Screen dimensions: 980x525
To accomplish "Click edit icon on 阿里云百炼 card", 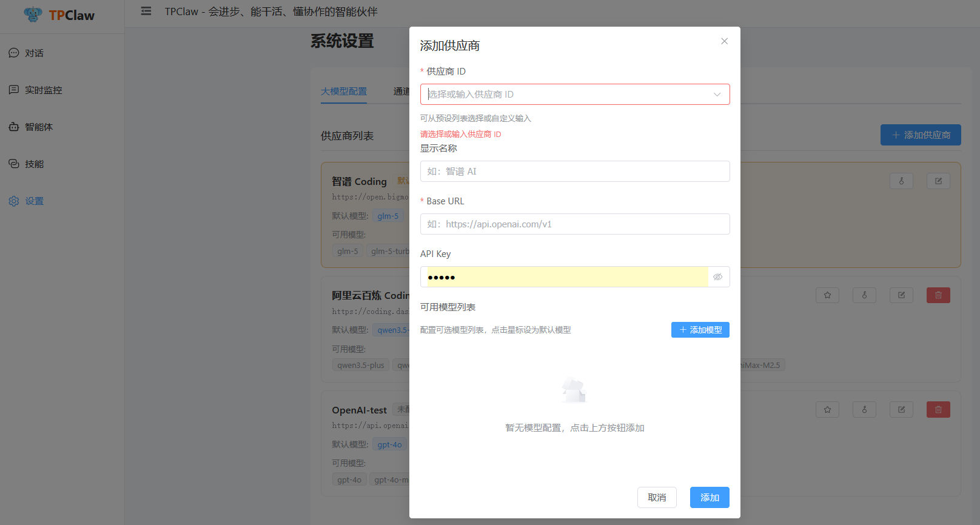I will click(901, 295).
